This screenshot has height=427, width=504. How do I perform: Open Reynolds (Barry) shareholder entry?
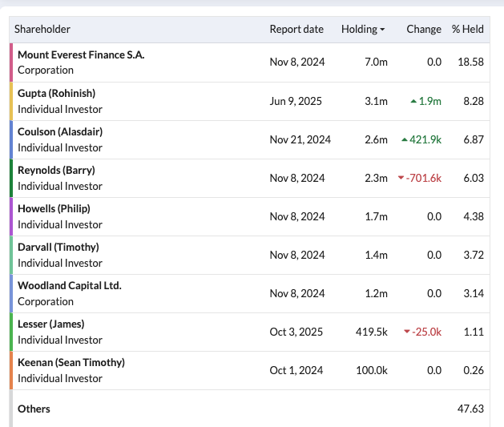[x=56, y=171]
